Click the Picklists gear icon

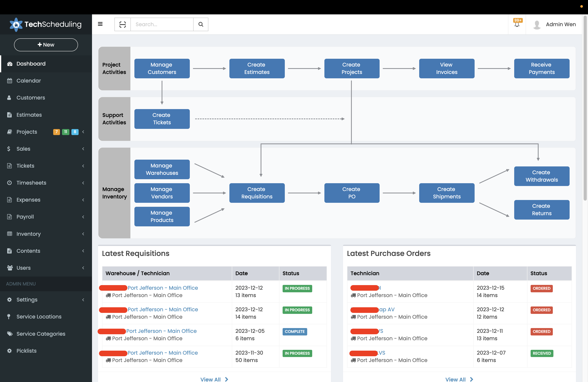pos(10,351)
